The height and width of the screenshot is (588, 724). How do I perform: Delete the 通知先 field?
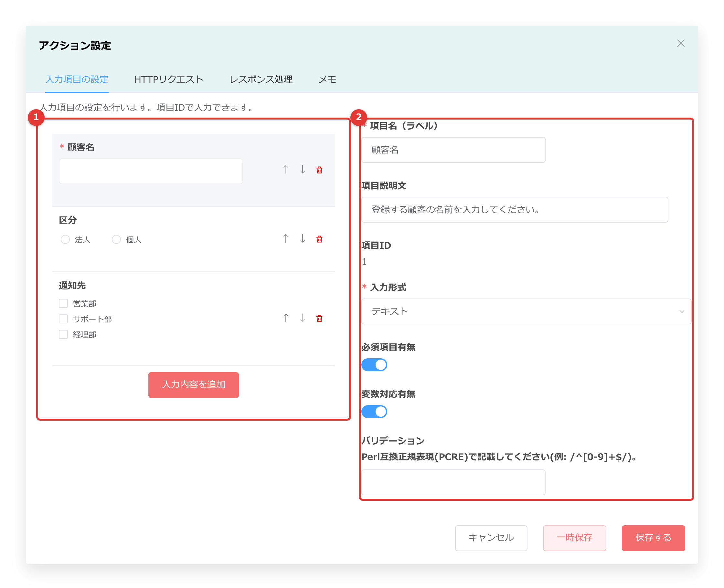coord(319,318)
